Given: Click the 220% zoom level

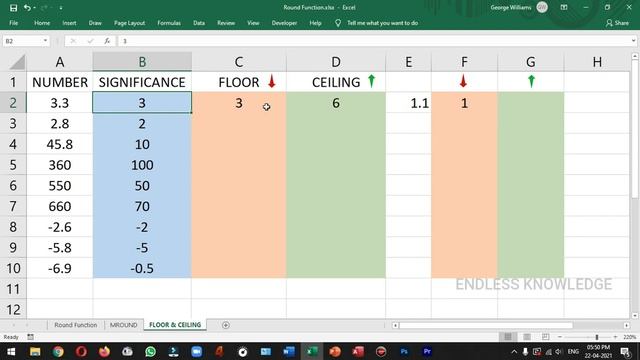Looking at the screenshot, I should [629, 337].
